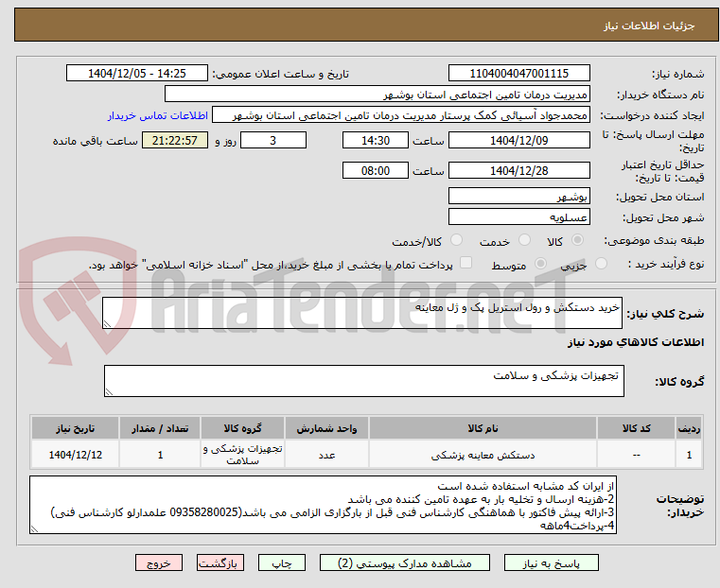Select the جزیی purchase type radio

[601, 263]
